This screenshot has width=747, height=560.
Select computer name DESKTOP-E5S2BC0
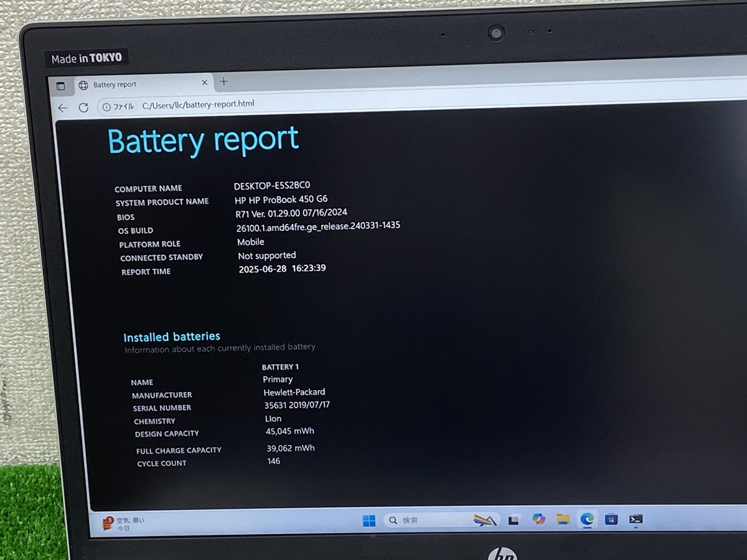272,185
